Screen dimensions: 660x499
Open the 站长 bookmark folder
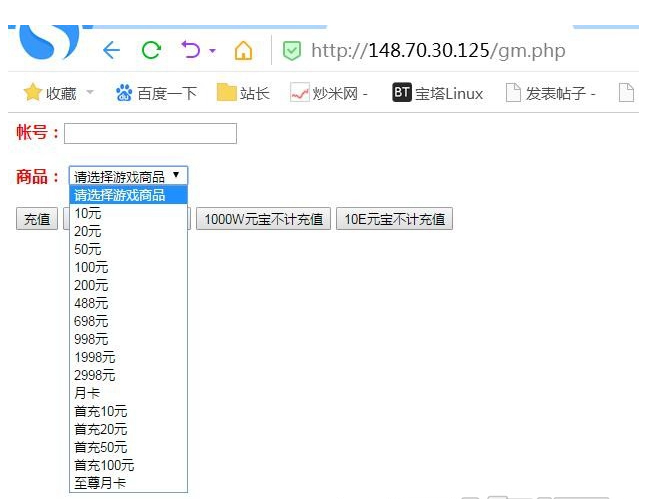(243, 93)
